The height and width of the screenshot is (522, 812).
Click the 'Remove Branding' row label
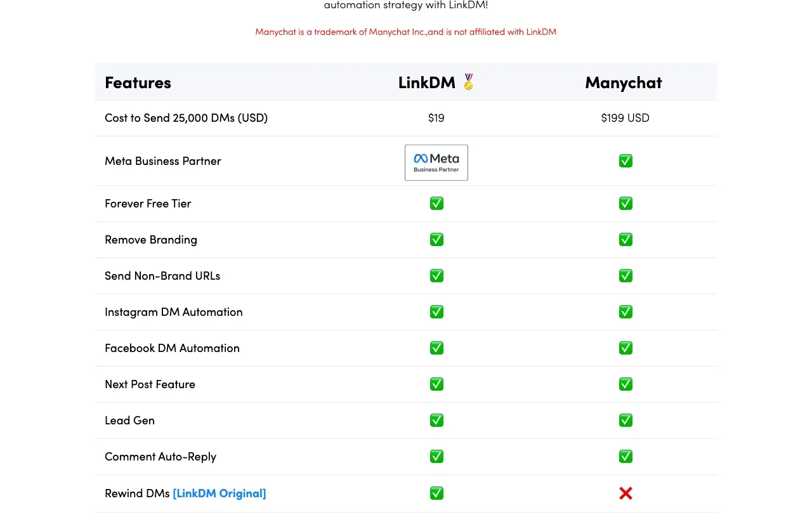click(x=151, y=240)
